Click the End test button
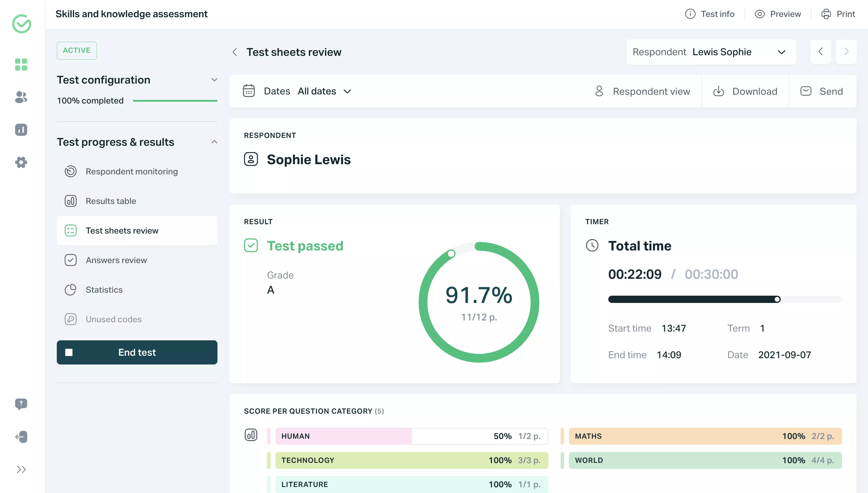This screenshot has height=493, width=868. click(x=137, y=353)
